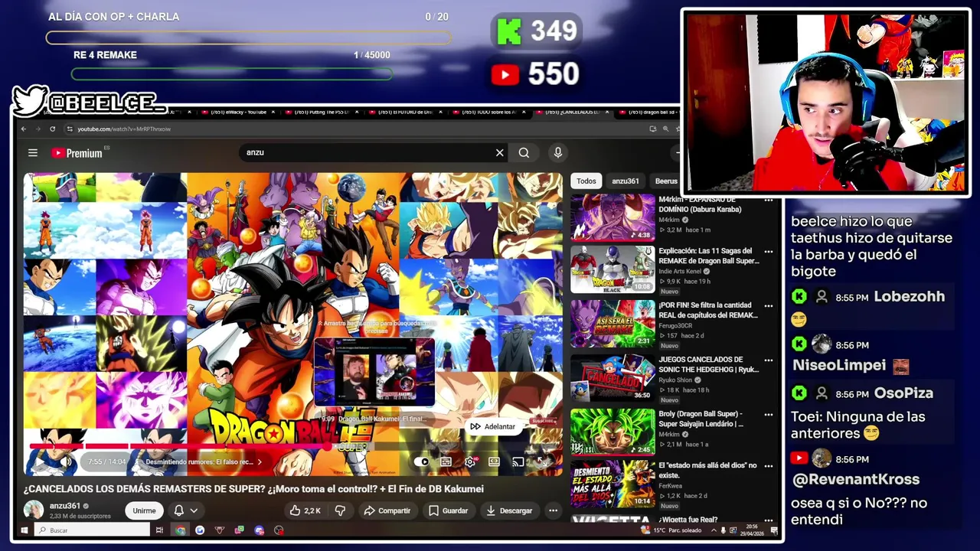Select the 'Beerus' filter chip
The height and width of the screenshot is (551, 980).
666,181
